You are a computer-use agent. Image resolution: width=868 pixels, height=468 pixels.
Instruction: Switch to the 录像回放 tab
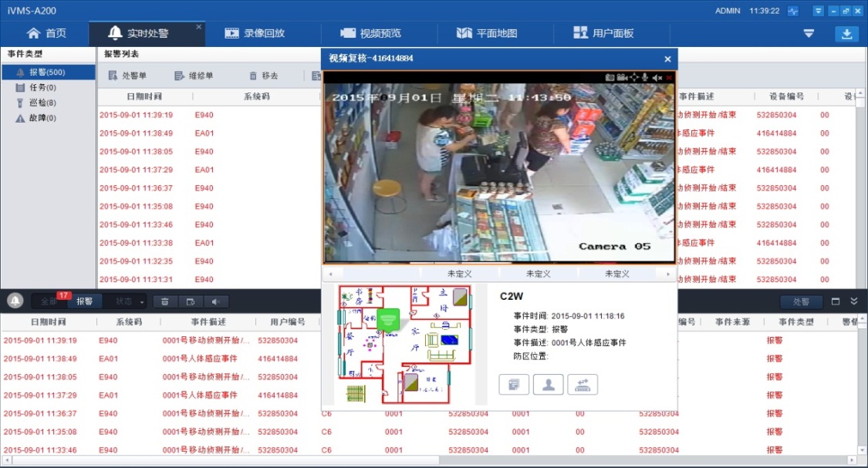255,33
